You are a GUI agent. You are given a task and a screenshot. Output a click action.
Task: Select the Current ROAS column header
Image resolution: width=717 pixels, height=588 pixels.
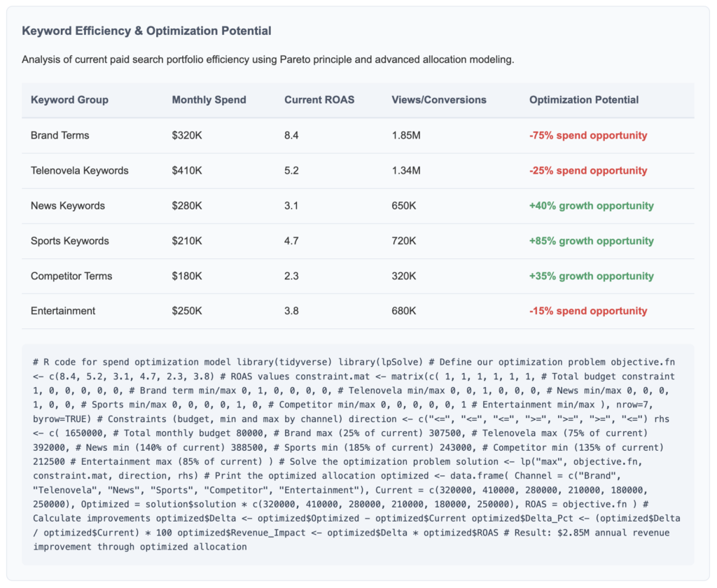click(x=319, y=99)
